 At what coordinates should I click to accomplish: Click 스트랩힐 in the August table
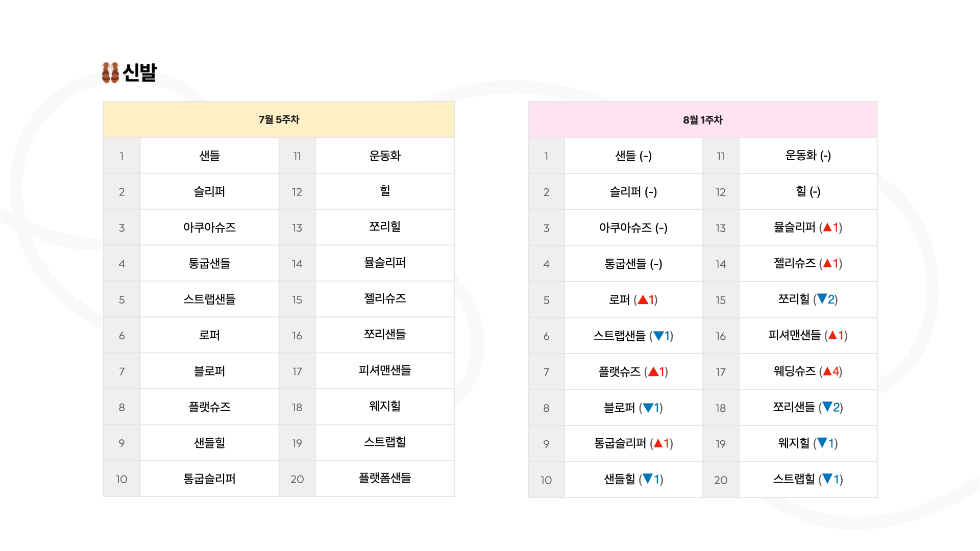click(x=794, y=479)
